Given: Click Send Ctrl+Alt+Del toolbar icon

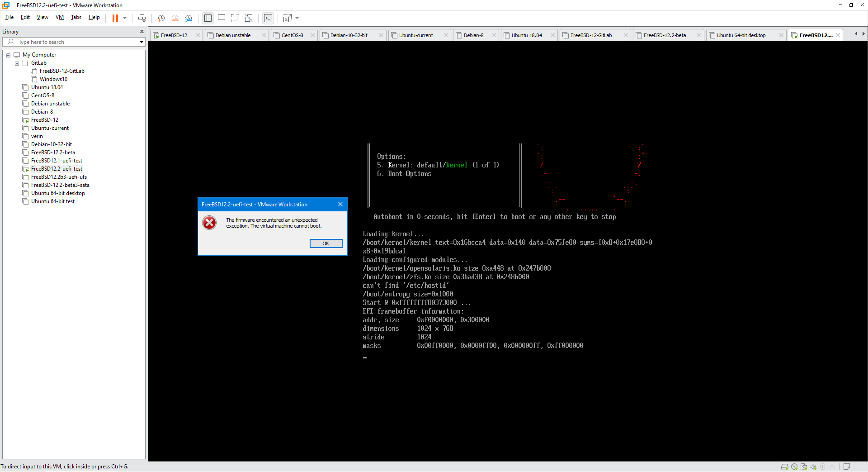Looking at the screenshot, I should point(142,18).
